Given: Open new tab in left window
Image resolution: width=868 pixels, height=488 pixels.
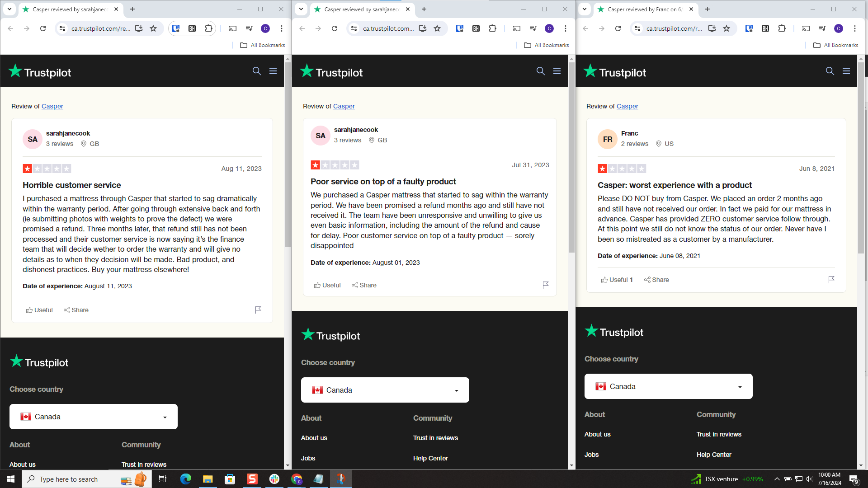Looking at the screenshot, I should 132,9.
